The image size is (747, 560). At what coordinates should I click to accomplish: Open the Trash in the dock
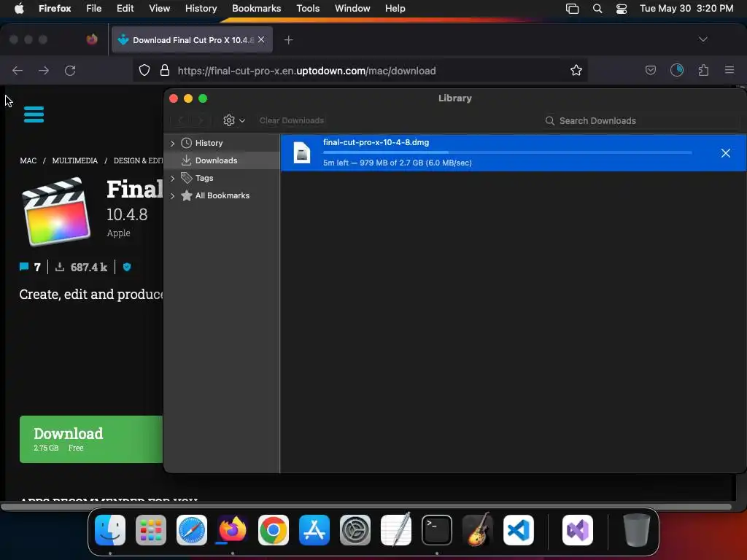click(x=636, y=530)
